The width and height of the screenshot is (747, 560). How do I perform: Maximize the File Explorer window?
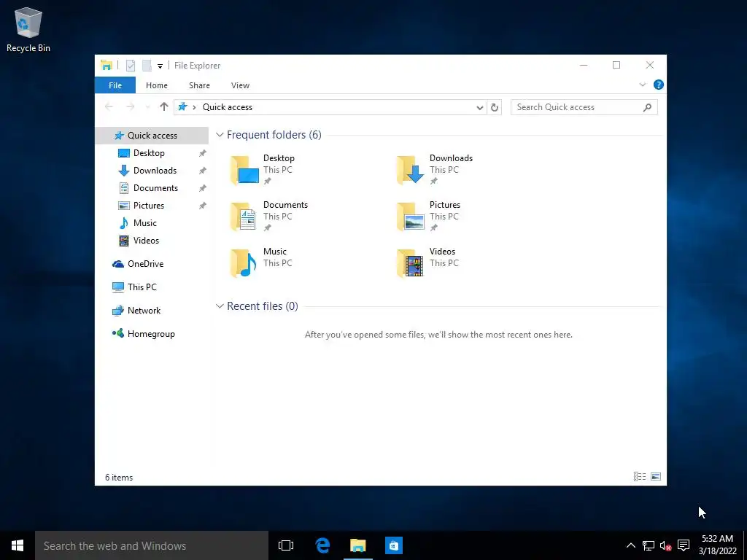point(616,65)
